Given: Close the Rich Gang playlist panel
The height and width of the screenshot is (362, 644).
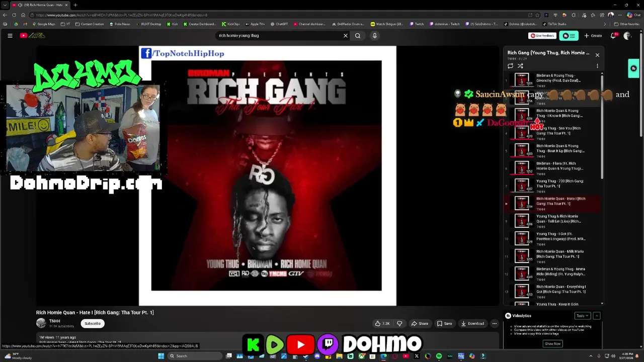Looking at the screenshot, I should (x=597, y=55).
